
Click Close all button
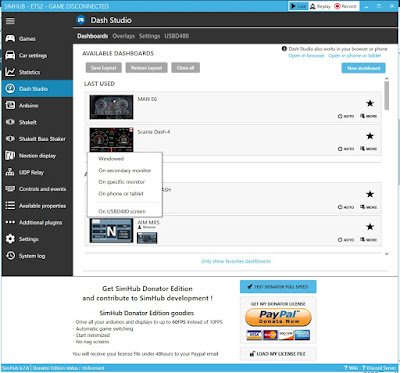tap(185, 68)
